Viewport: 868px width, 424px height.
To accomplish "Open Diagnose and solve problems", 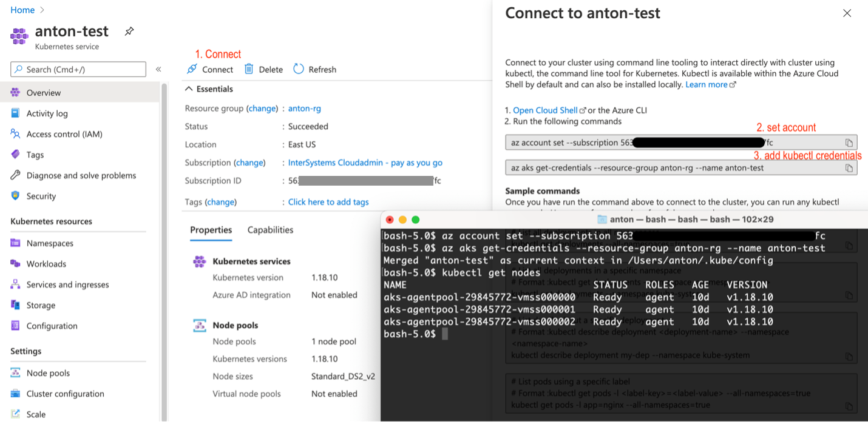I will tap(81, 175).
